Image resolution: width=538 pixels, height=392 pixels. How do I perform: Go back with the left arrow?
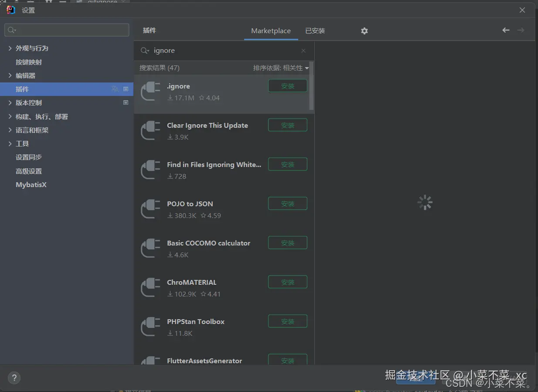click(506, 30)
